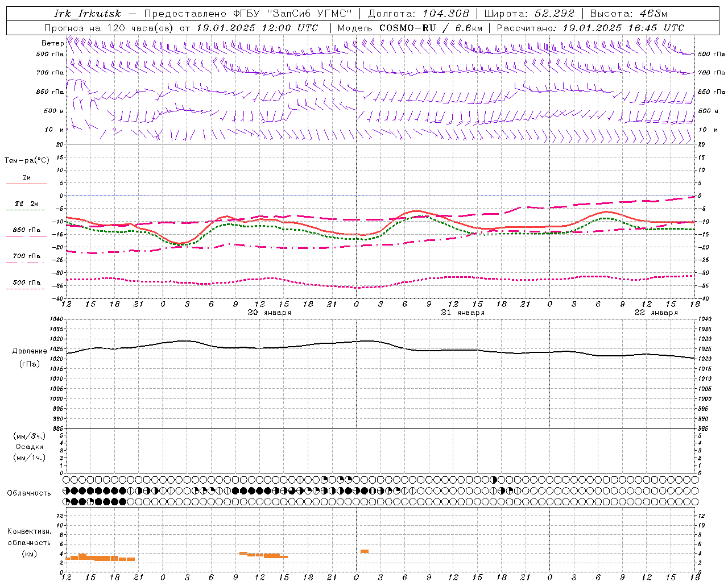Click the Ветер panel label

pos(52,43)
